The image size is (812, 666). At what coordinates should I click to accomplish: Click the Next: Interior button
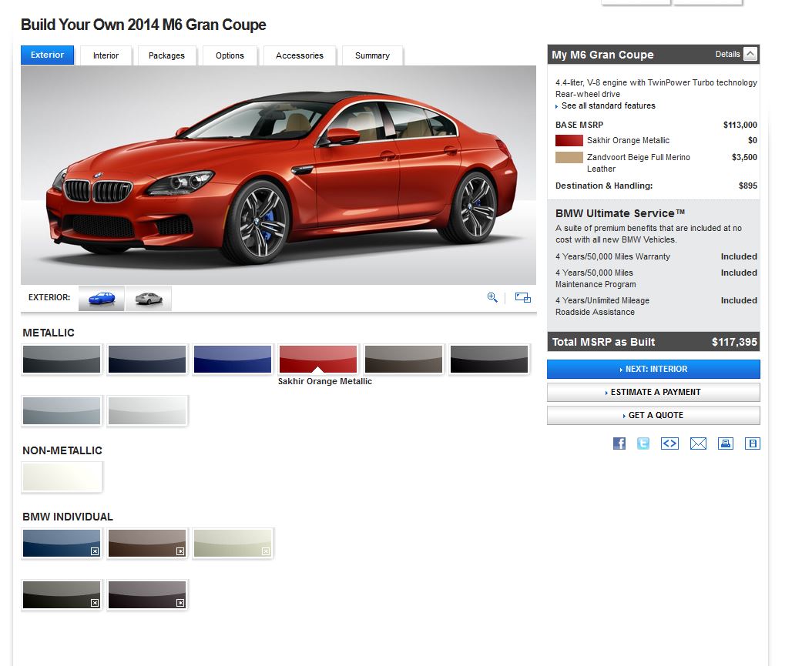tap(653, 369)
